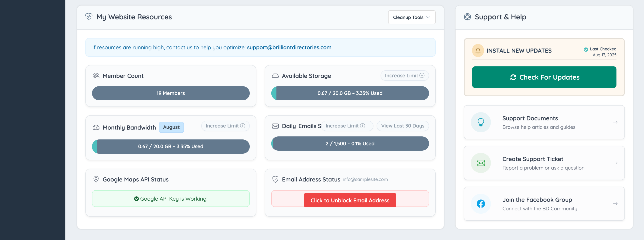Click the shield icon by Email Address Status
This screenshot has width=644, height=240.
click(275, 179)
